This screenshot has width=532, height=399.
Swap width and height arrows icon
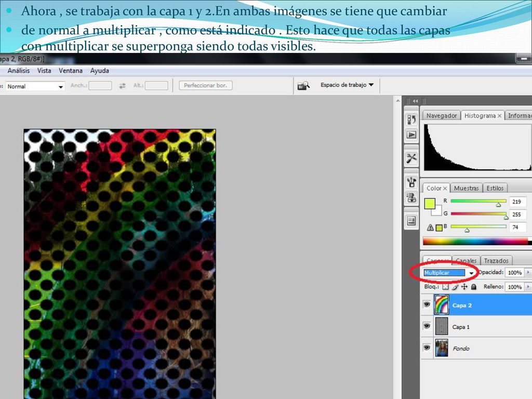(x=122, y=86)
